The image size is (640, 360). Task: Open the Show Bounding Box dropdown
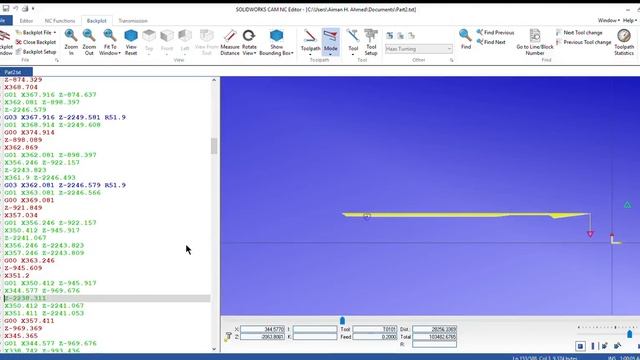(276, 50)
